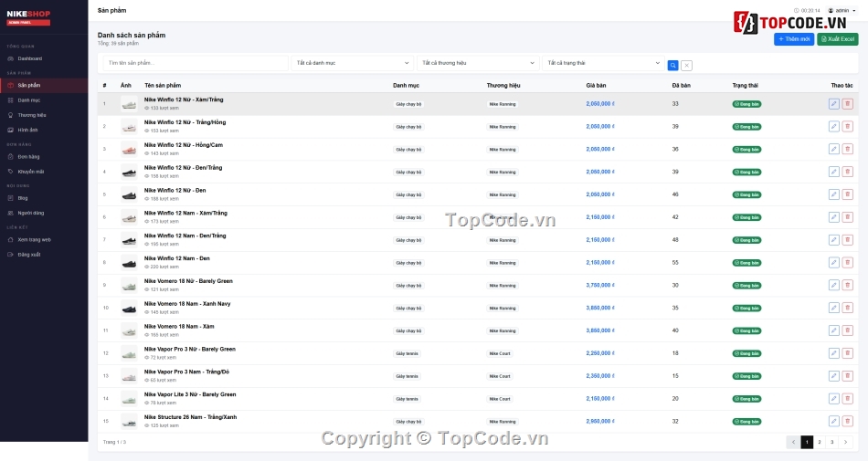This screenshot has height=461, width=868.
Task: Open Thương hiệu in sidebar
Action: 44,115
